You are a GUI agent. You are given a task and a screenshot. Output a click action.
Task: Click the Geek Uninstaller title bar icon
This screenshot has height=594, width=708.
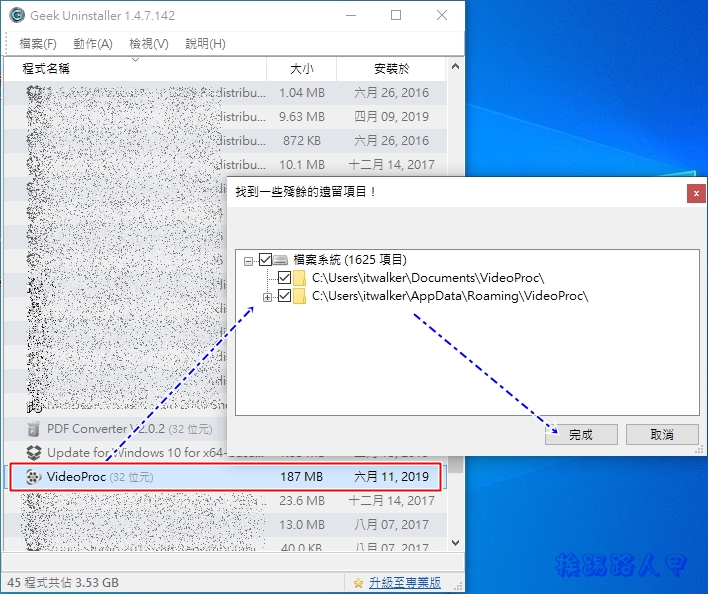(x=17, y=15)
